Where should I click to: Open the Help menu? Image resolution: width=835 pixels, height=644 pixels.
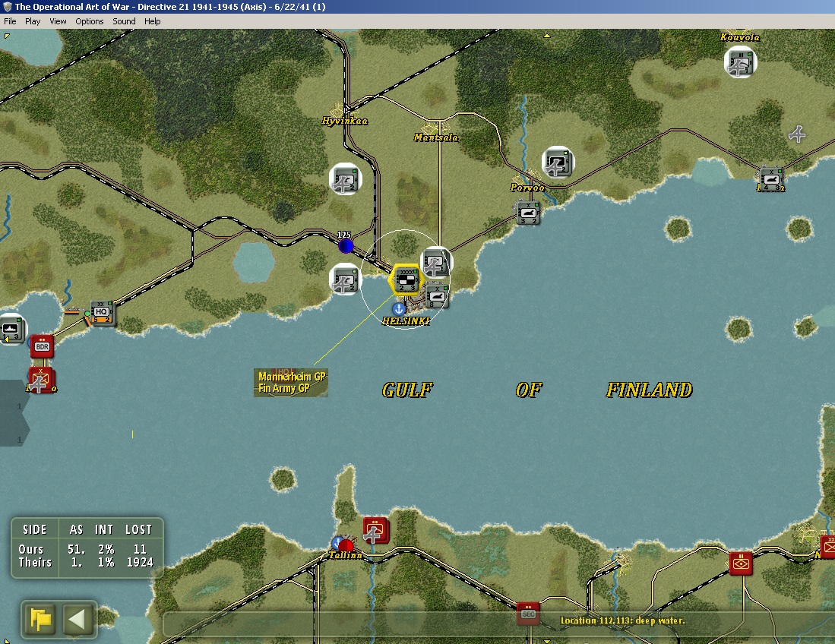[152, 21]
